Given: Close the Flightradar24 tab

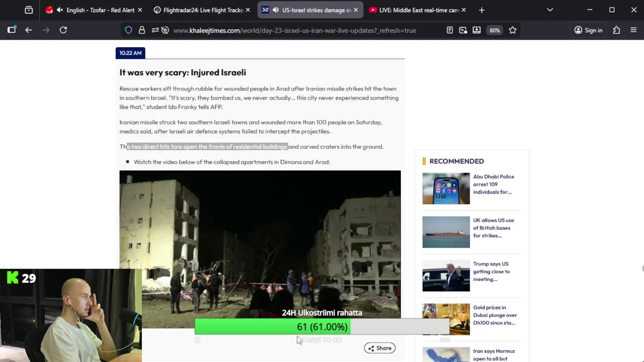Looking at the screenshot, I should coord(248,10).
